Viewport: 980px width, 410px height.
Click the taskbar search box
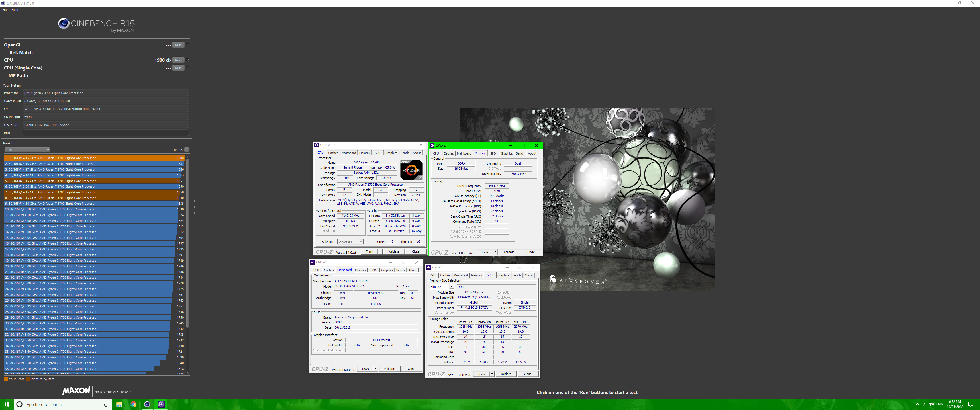(x=62, y=404)
